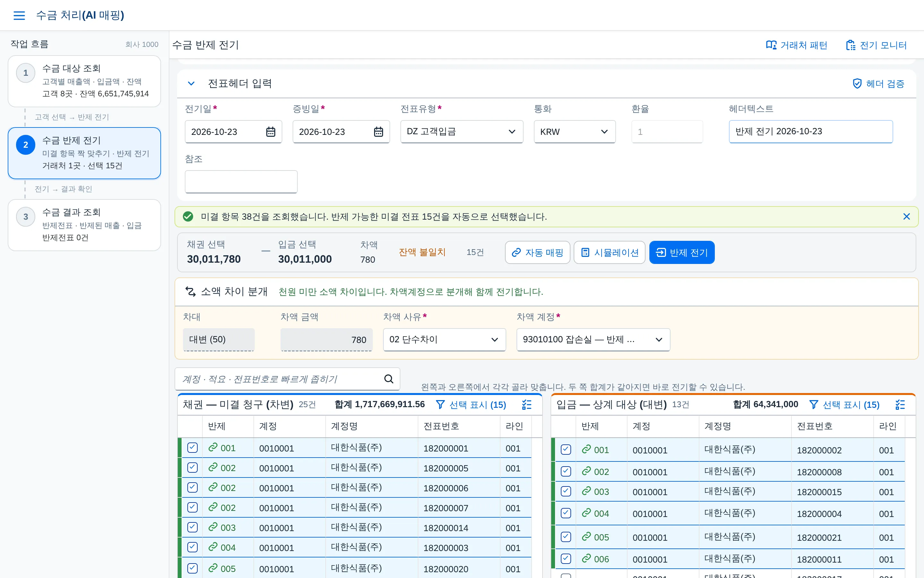Click link icon on 채권 row 182000020
The image size is (924, 578).
(213, 568)
